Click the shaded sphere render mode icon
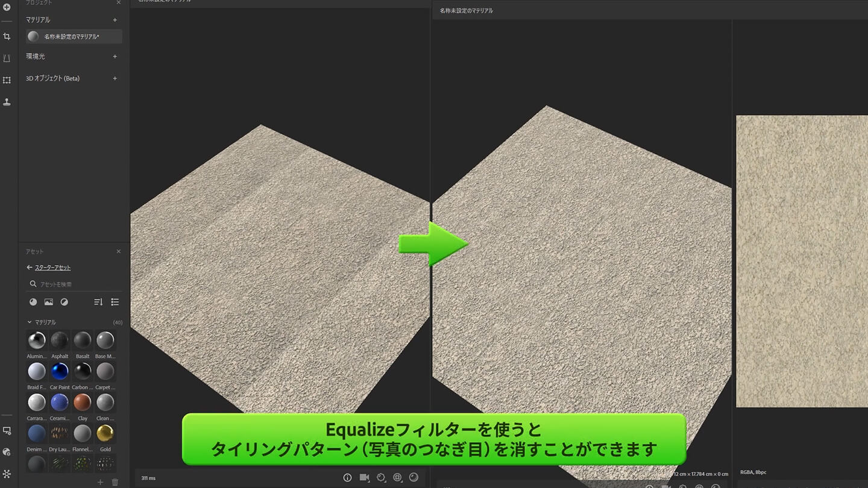The width and height of the screenshot is (868, 488). pos(414,477)
